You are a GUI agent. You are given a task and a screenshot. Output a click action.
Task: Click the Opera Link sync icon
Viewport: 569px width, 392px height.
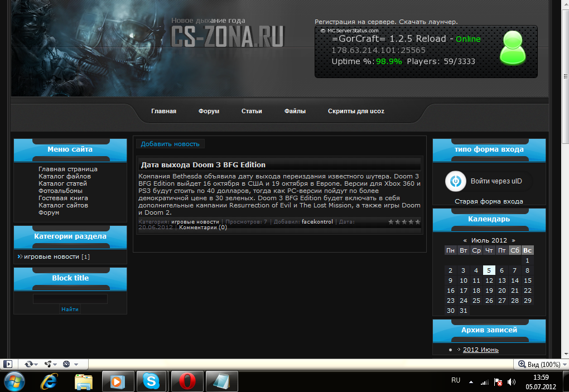point(28,364)
